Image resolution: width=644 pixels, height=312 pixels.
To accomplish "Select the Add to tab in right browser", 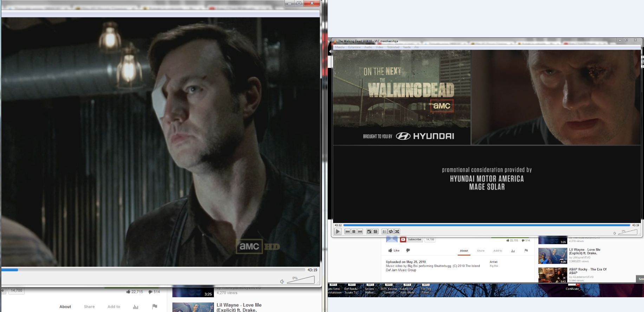I will [497, 251].
